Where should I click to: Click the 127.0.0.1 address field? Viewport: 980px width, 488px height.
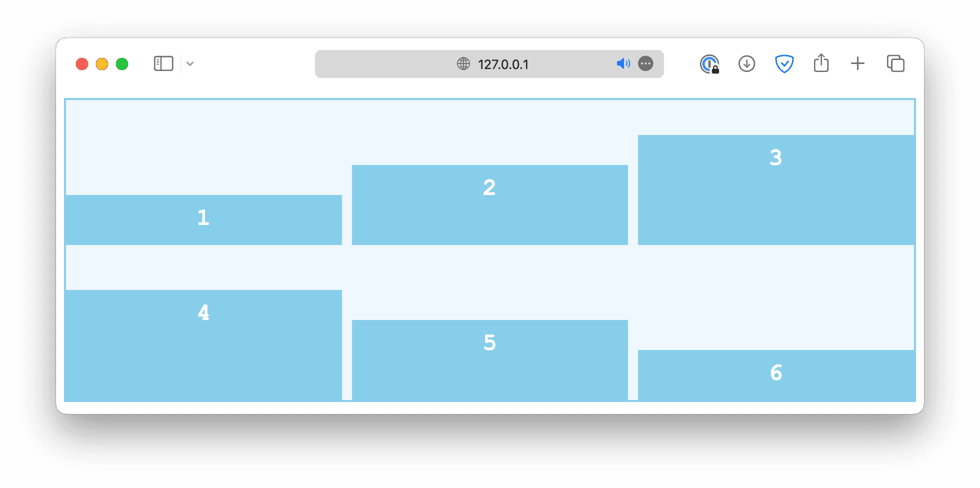503,64
